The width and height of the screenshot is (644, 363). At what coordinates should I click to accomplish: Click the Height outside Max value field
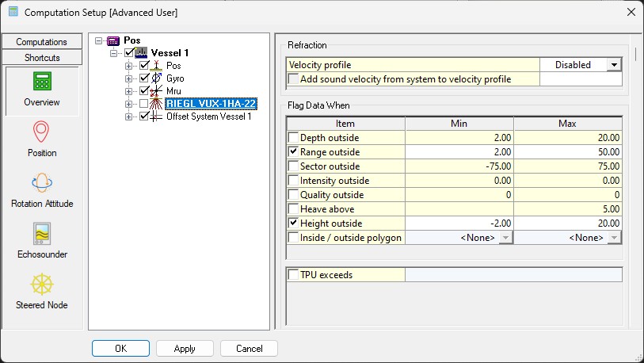point(568,224)
